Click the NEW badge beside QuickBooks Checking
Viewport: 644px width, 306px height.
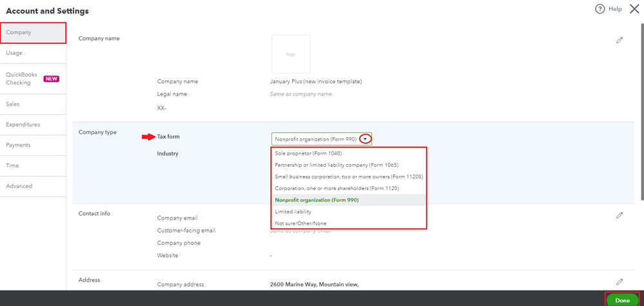click(x=52, y=79)
